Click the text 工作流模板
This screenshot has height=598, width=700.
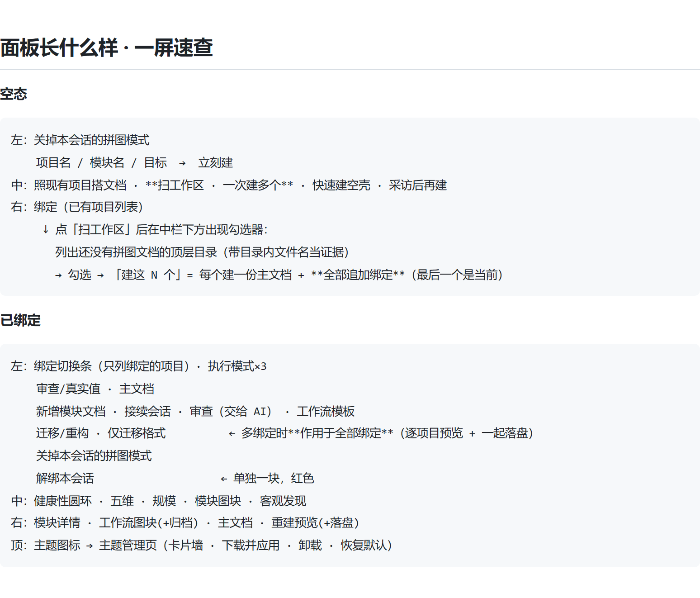(x=326, y=411)
